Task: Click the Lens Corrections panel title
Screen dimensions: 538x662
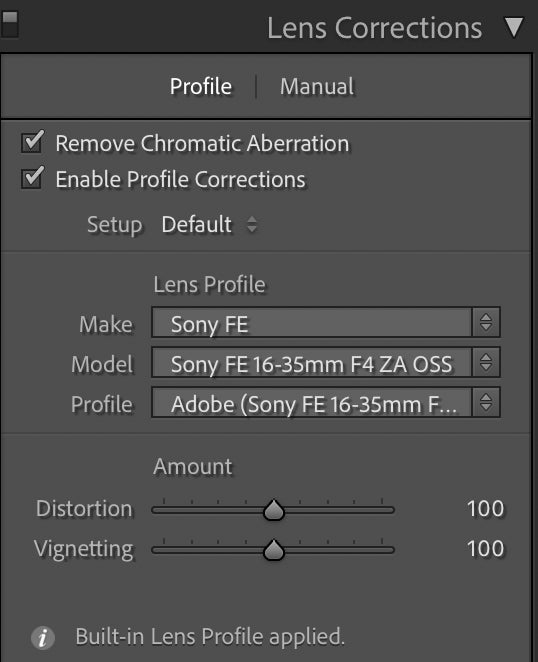Action: tap(375, 28)
